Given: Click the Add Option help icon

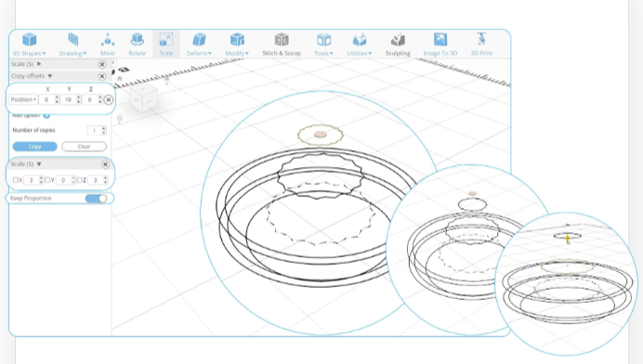Looking at the screenshot, I should [x=46, y=115].
